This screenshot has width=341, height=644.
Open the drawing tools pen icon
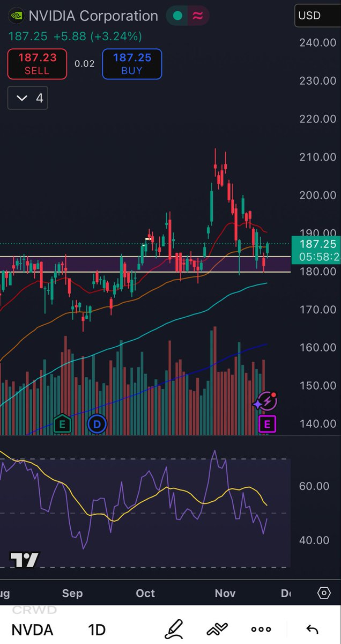(174, 629)
